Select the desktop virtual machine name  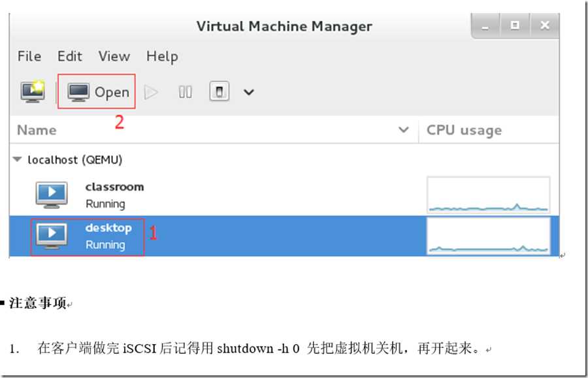pos(108,228)
